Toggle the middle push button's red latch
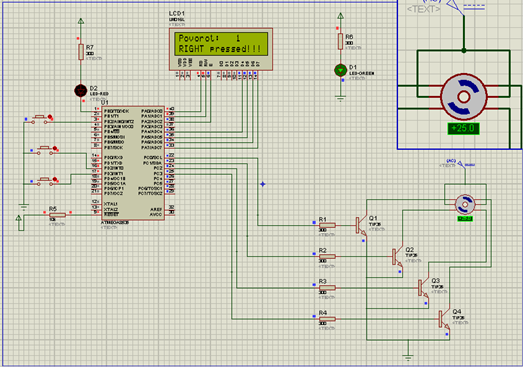Viewport: 524px width, 368px height. (55, 148)
